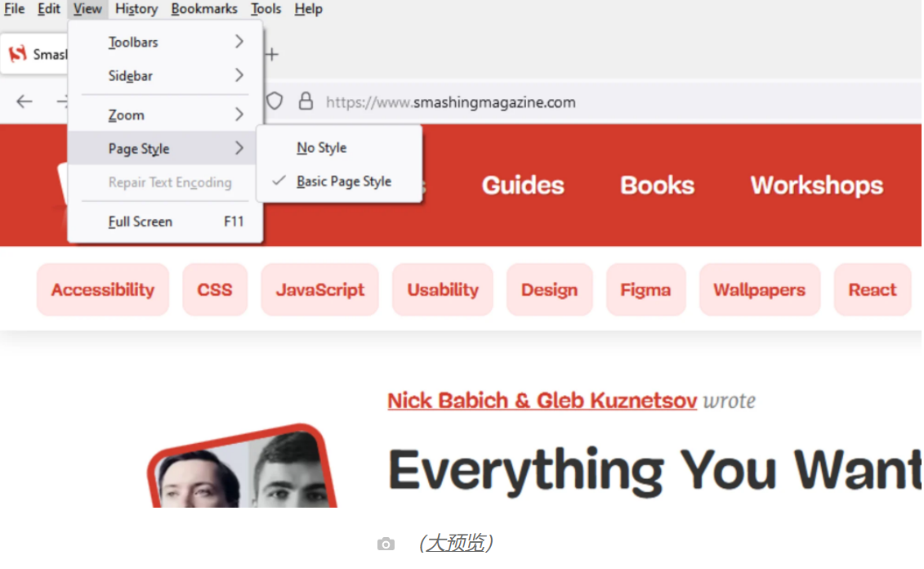Expand the Toolbars submenu
Screen dimensions: 924x569
pyautogui.click(x=165, y=42)
